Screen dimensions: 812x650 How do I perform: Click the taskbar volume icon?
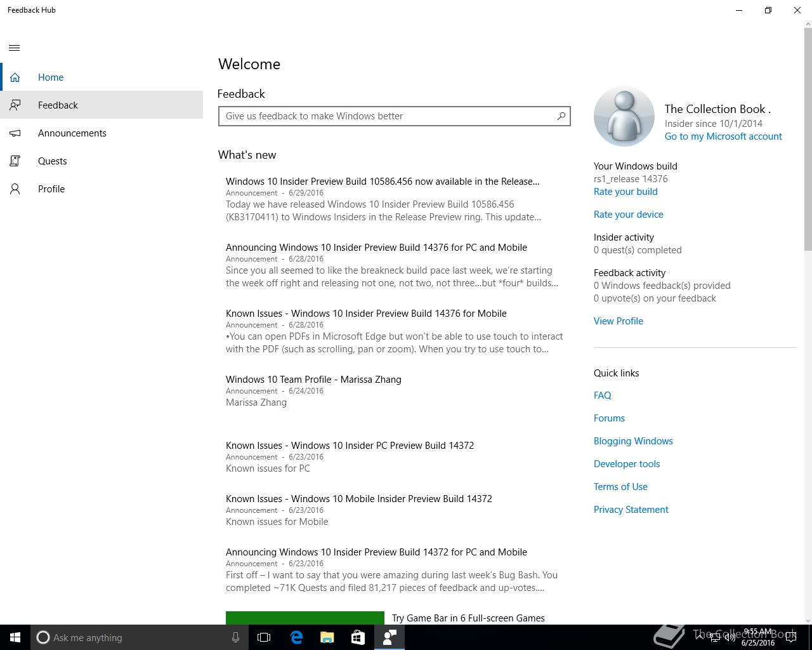click(x=730, y=638)
